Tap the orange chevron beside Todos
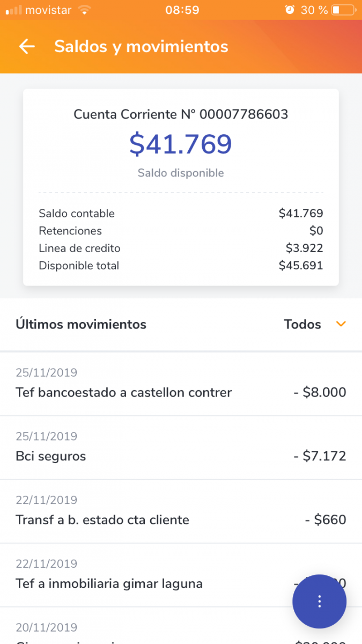The image size is (362, 644). 341,324
